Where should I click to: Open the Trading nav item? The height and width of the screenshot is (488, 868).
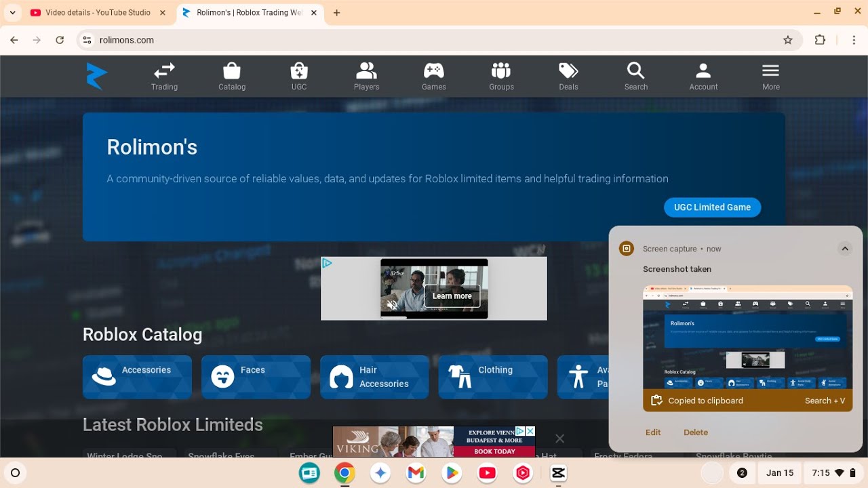[164, 76]
